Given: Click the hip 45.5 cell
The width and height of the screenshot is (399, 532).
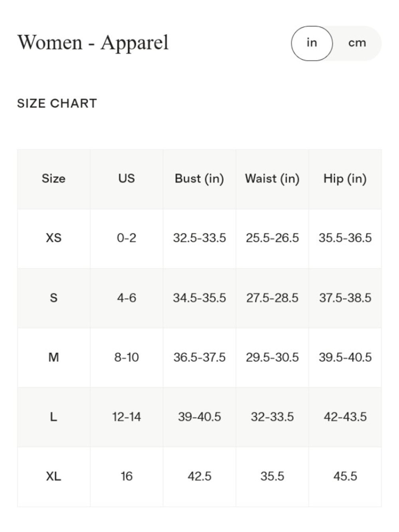Looking at the screenshot, I should tap(345, 477).
